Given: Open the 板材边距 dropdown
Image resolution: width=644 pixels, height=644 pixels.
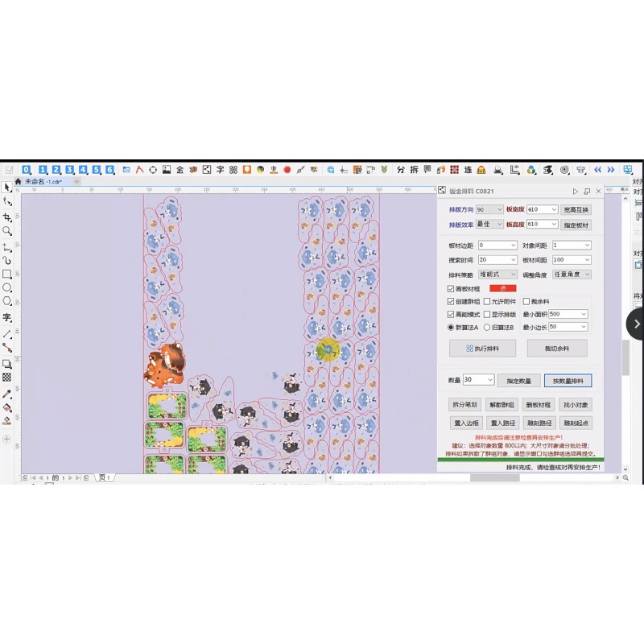Looking at the screenshot, I should (497, 246).
